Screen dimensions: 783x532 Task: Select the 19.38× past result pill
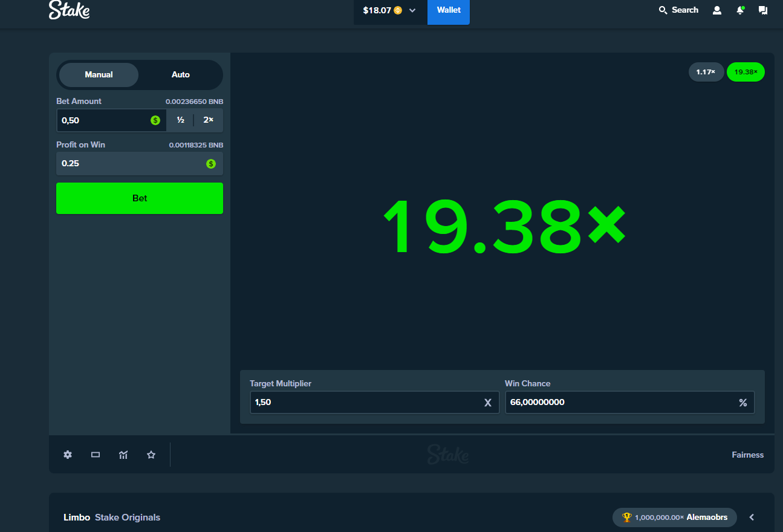[x=746, y=73]
